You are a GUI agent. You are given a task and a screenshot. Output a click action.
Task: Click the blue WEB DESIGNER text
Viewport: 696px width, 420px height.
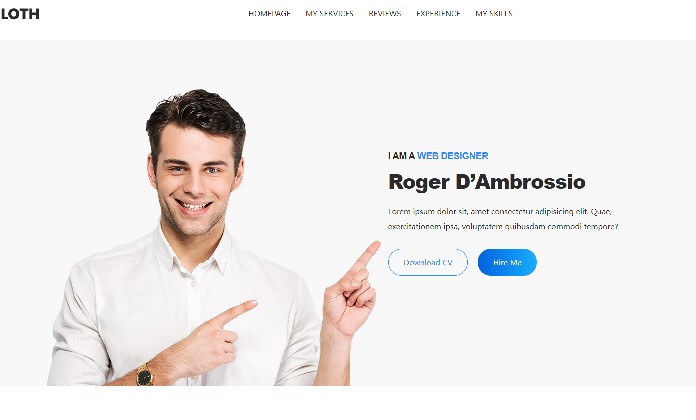click(452, 156)
